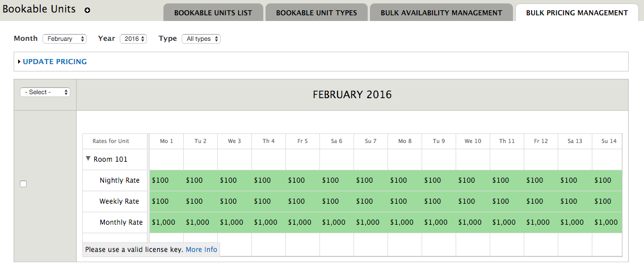Click Nightly Rate green cell for Su 14
644x269 pixels.
[607, 180]
